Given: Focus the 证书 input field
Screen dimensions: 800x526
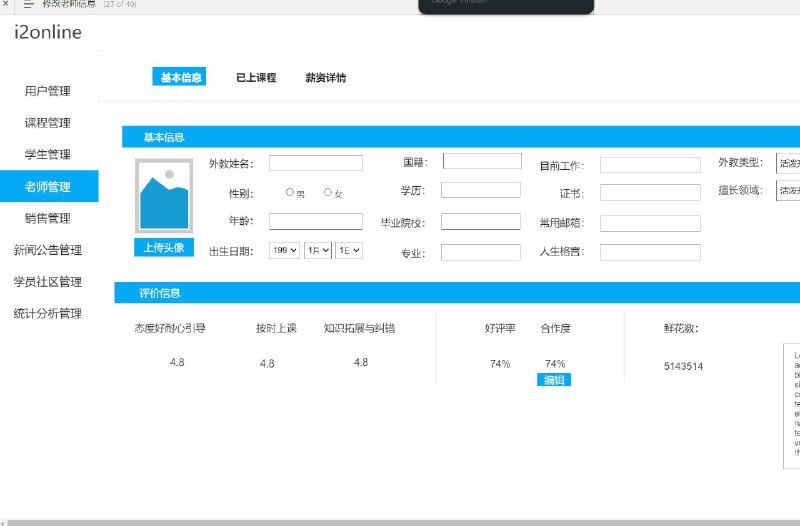Looking at the screenshot, I should point(650,193).
